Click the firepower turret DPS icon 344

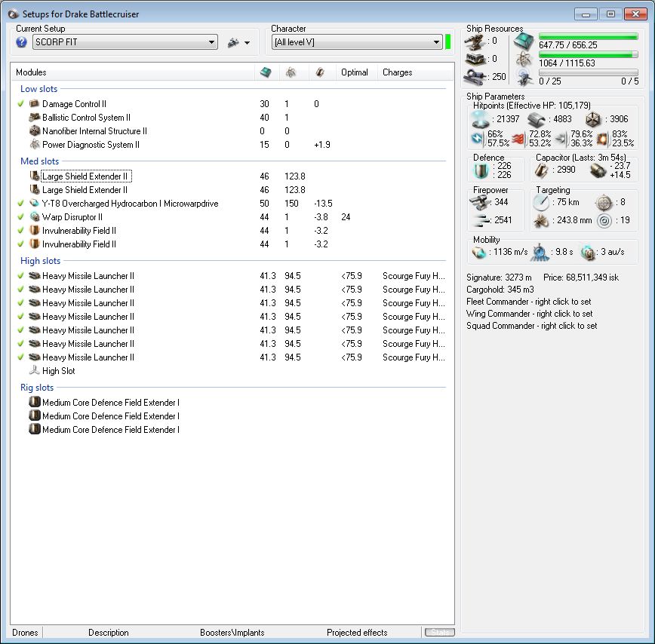pos(480,202)
